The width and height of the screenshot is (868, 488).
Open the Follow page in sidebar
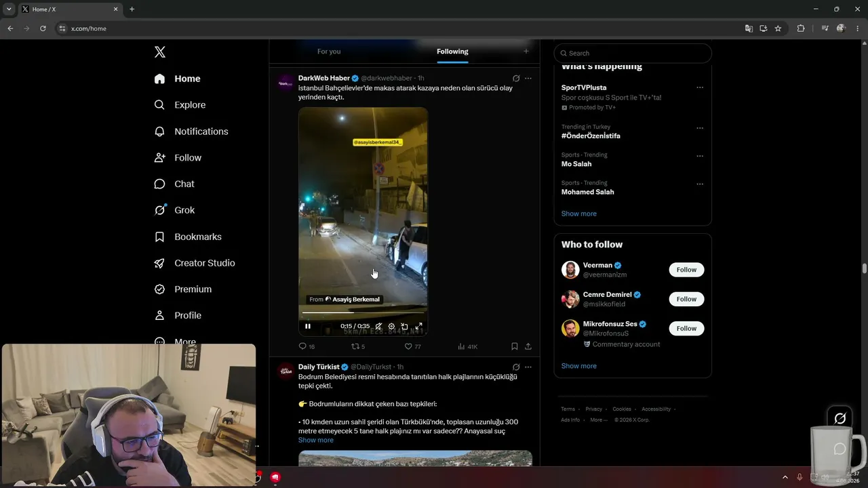178,158
